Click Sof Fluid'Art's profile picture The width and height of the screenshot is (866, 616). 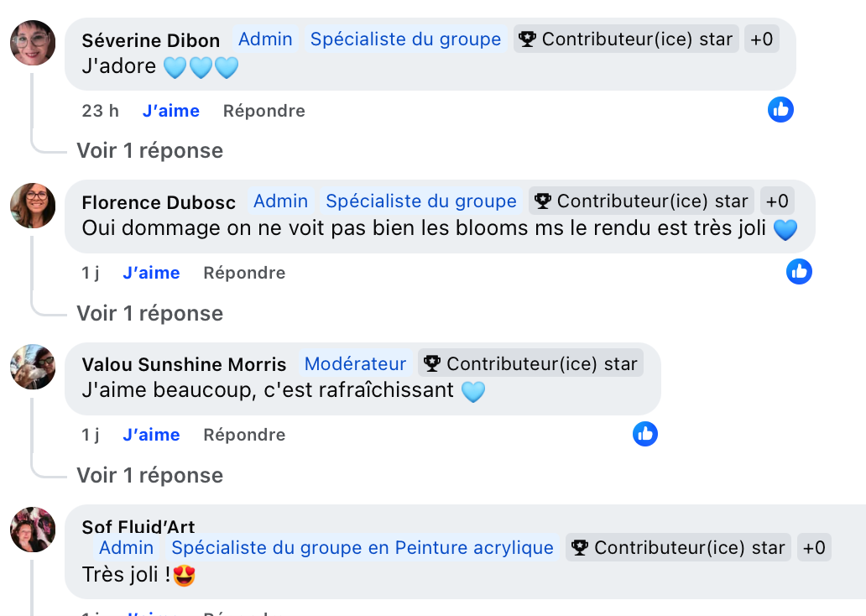[x=33, y=530]
